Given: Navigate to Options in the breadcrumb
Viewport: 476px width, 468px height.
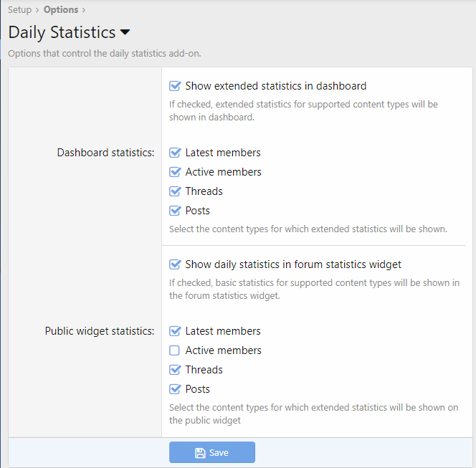Looking at the screenshot, I should click(x=60, y=10).
